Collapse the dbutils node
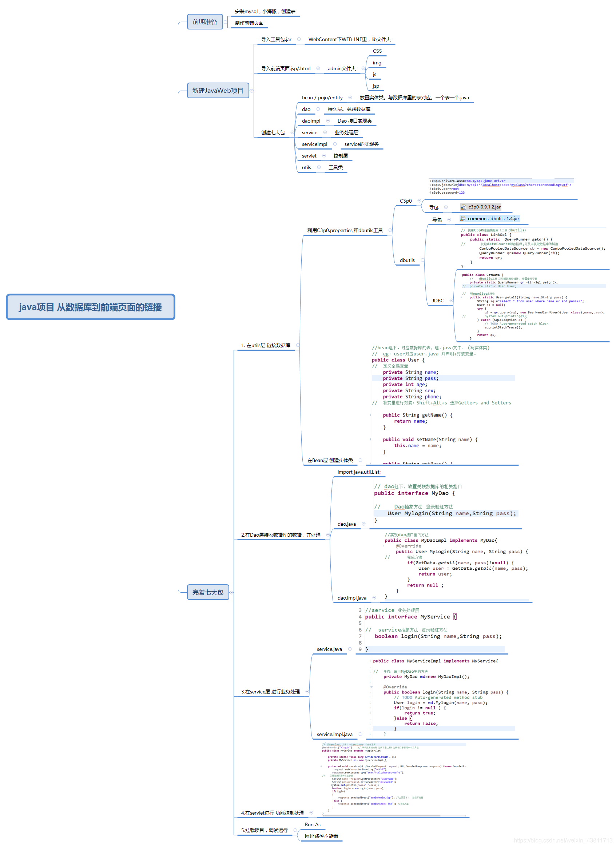 point(422,260)
